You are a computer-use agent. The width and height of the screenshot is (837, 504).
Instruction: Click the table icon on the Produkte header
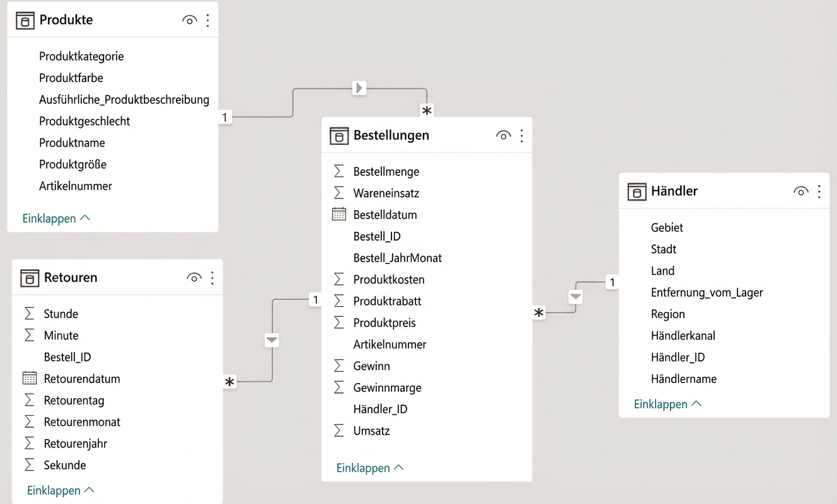pos(25,20)
